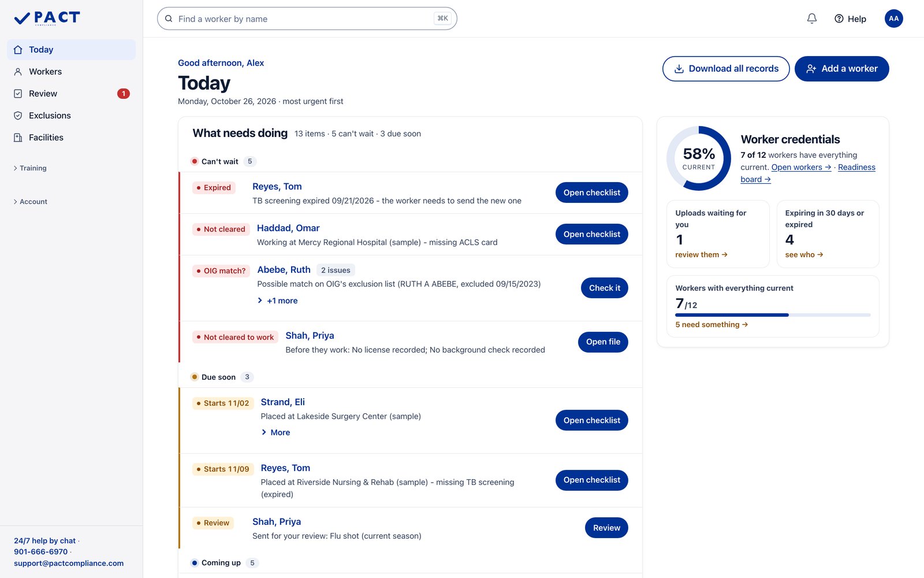Expand the Account section
This screenshot has width=924, height=578.
pos(30,202)
